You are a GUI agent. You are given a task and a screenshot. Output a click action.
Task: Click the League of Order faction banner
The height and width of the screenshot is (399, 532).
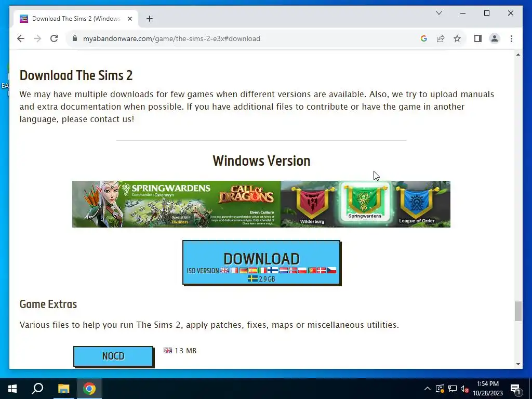click(417, 205)
